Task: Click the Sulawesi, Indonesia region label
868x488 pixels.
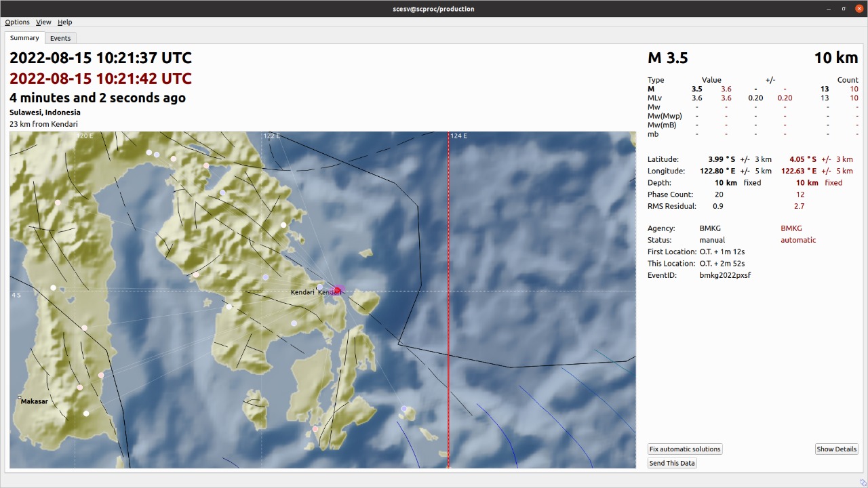Action: (45, 113)
